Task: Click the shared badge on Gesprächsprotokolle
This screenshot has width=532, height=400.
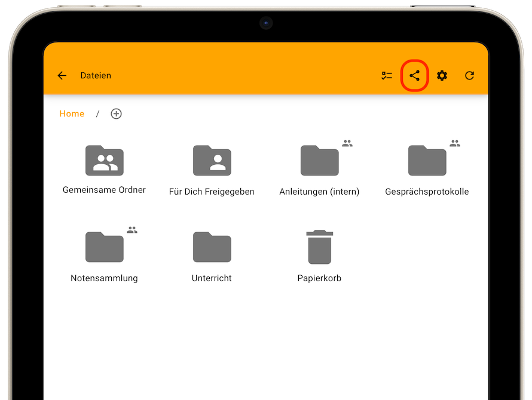Action: point(455,143)
